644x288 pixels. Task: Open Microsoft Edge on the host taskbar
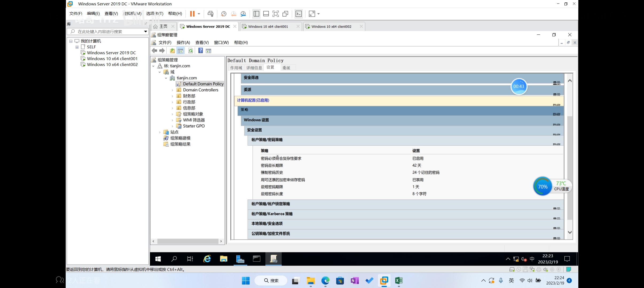click(x=325, y=281)
